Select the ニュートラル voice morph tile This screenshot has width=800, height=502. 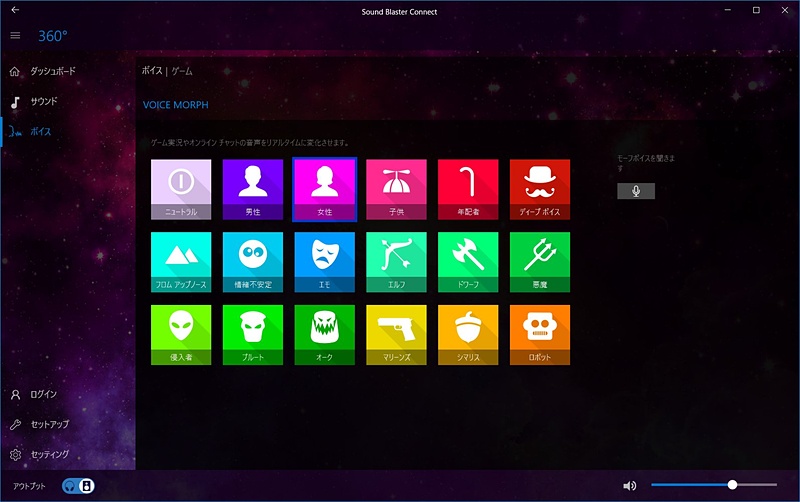point(181,189)
